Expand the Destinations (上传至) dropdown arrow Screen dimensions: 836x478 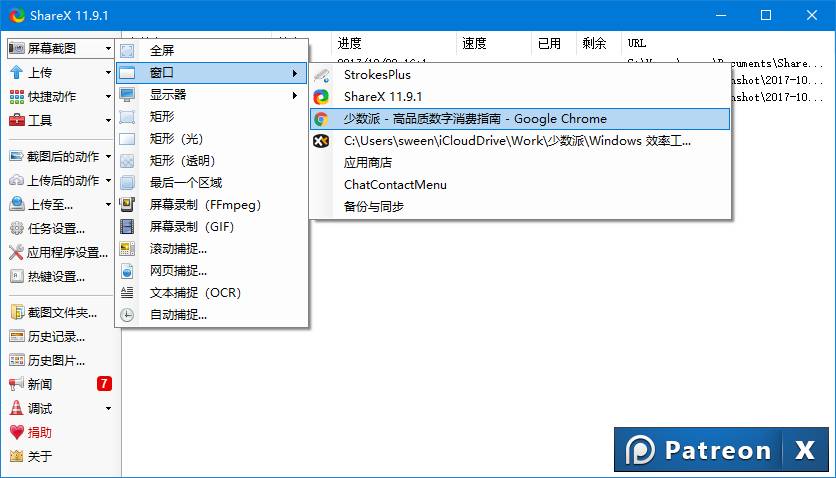(x=108, y=205)
